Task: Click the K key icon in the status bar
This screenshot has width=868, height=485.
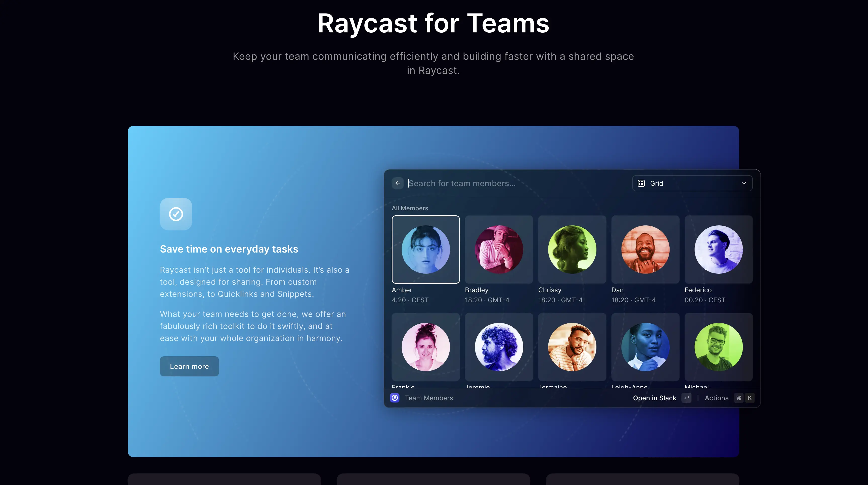Action: 750,398
